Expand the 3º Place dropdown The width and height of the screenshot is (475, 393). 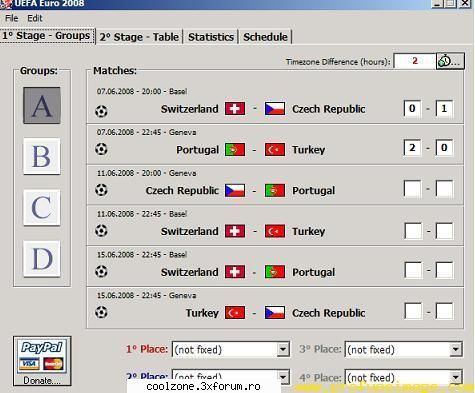click(x=456, y=349)
